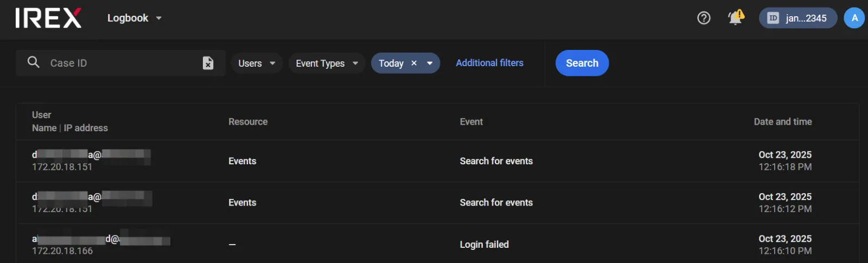The height and width of the screenshot is (263, 868).
Task: Select the 12:16:18 PM event row time
Action: (785, 167)
